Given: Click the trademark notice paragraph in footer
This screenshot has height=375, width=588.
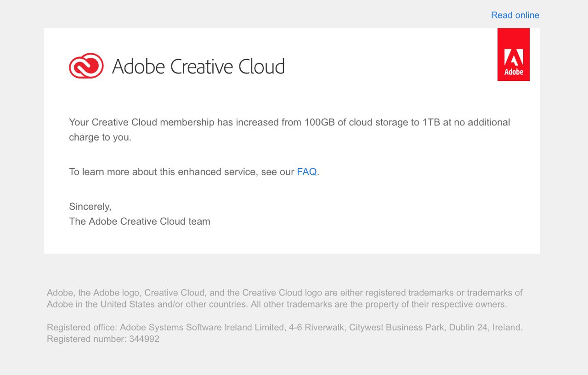Looking at the screenshot, I should (x=285, y=298).
